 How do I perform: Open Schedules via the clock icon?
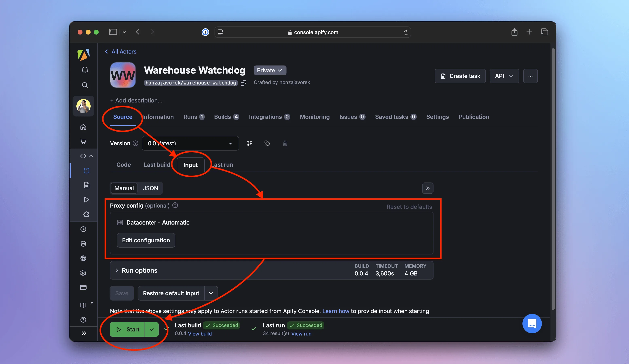[x=83, y=229]
